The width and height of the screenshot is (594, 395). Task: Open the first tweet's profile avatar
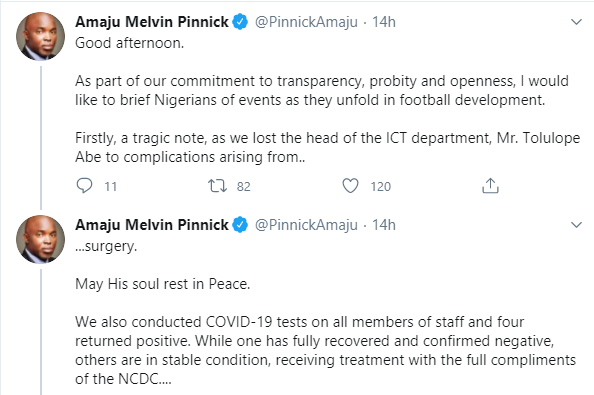point(40,36)
